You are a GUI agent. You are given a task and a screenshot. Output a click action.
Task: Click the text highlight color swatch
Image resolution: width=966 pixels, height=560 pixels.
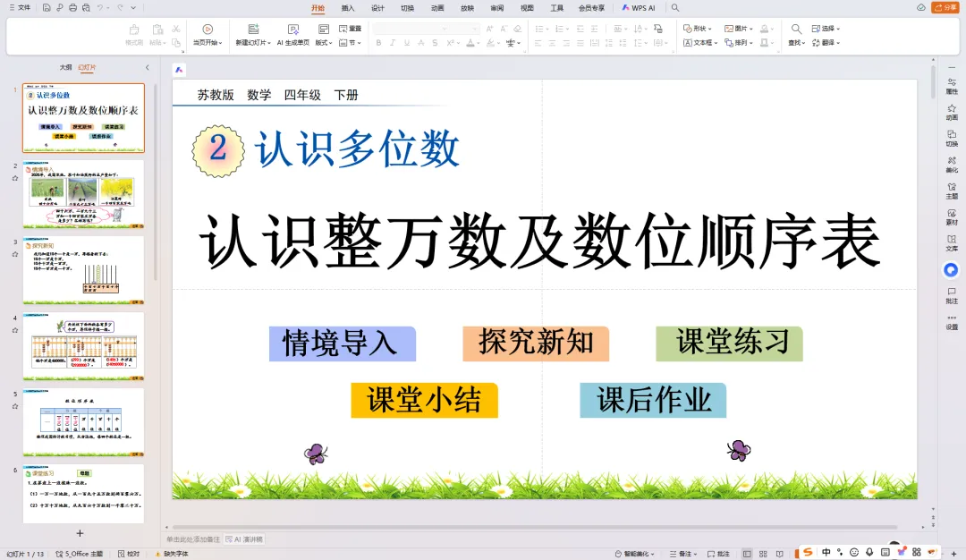point(490,43)
